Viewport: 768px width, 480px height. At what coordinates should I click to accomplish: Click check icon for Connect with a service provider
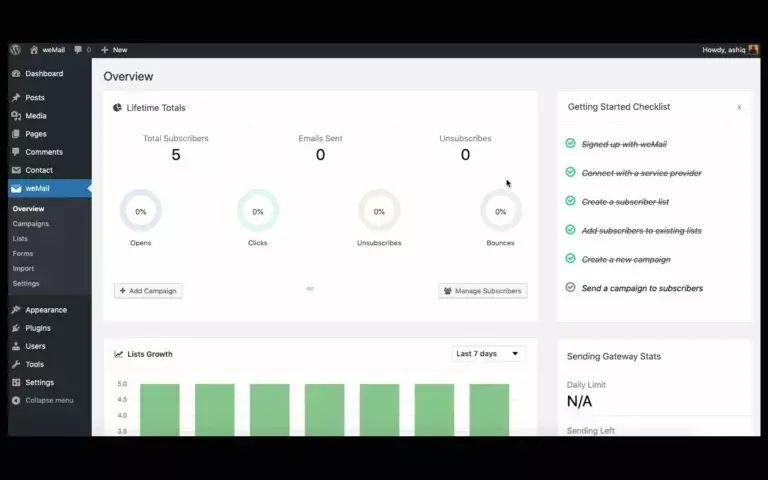570,172
